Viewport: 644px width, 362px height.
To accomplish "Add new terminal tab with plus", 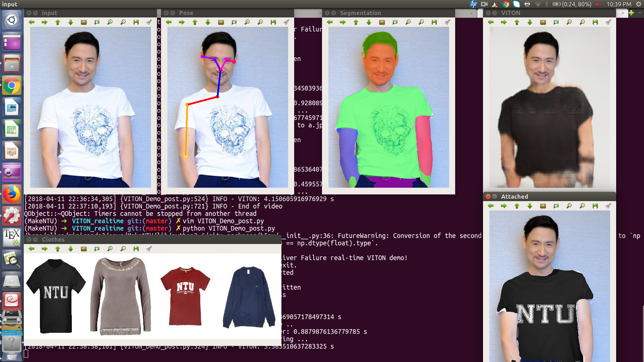I will tap(632, 13).
